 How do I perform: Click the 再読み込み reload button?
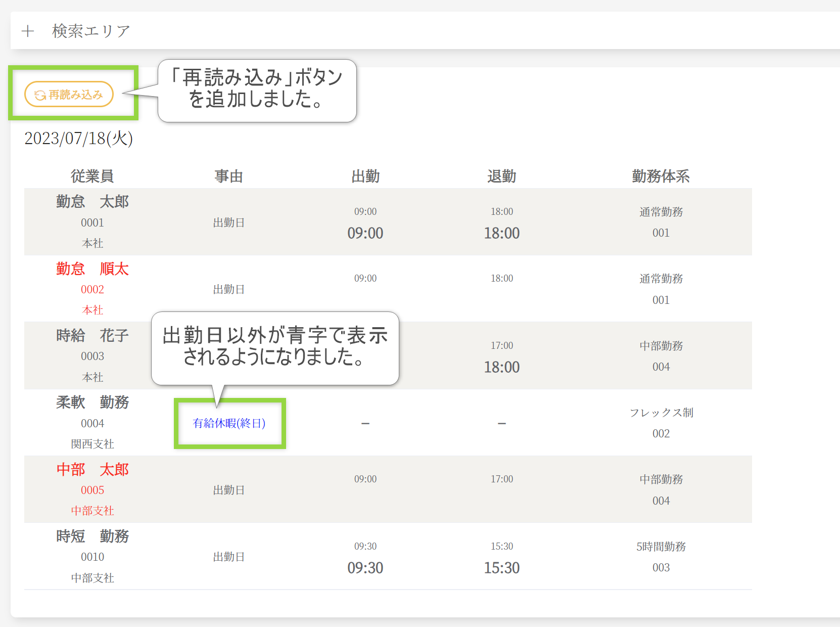(x=69, y=95)
